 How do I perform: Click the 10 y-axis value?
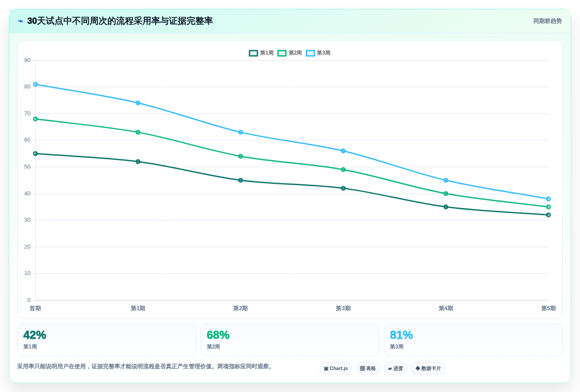[27, 273]
